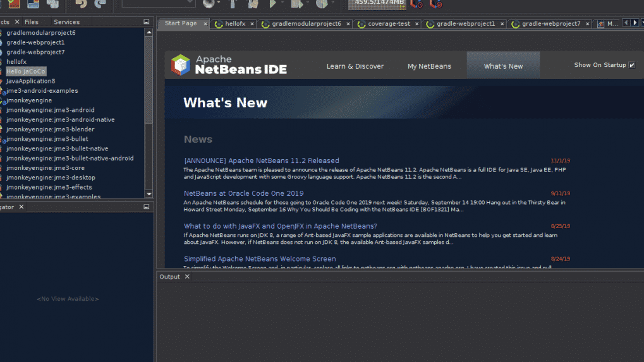Click the Redo toolbar icon
Screen dimensions: 644x362
click(x=100, y=4)
